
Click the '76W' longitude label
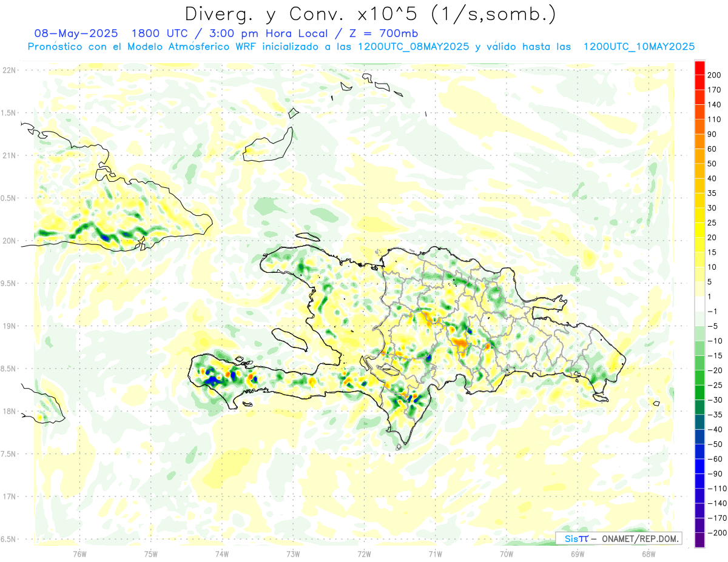(x=79, y=553)
